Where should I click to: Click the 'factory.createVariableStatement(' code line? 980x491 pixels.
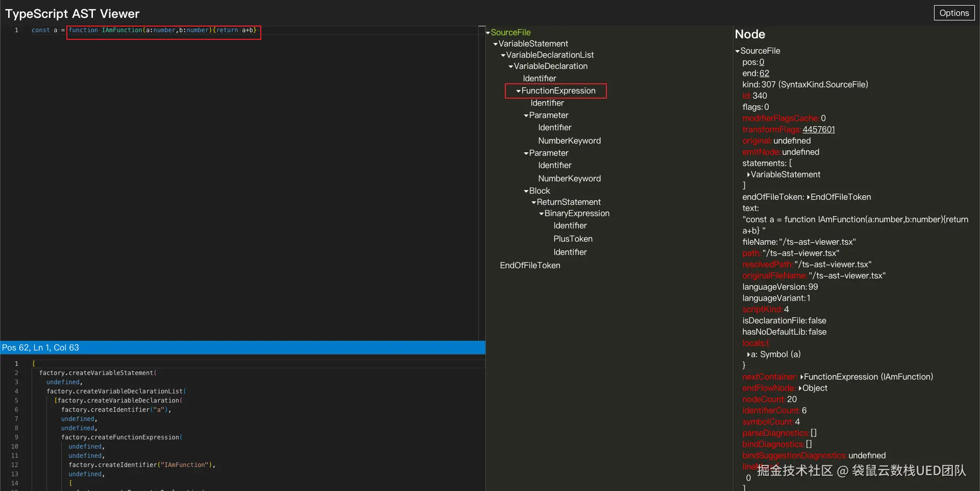tap(98, 373)
